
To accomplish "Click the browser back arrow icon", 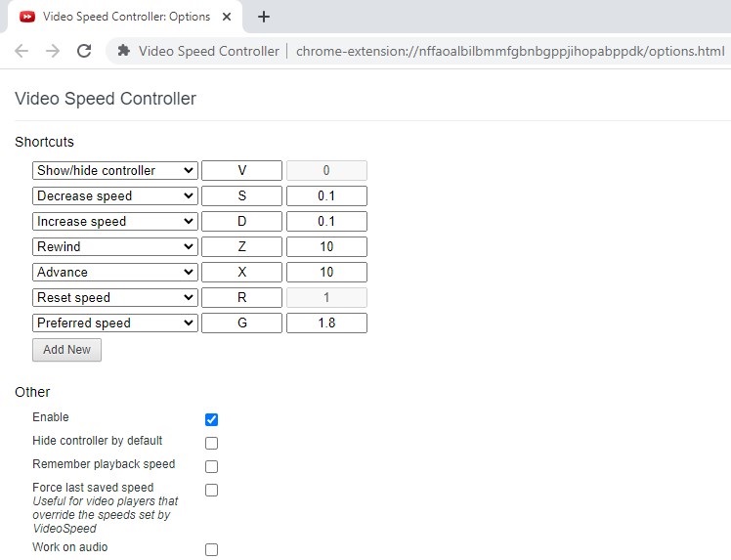I will click(21, 51).
